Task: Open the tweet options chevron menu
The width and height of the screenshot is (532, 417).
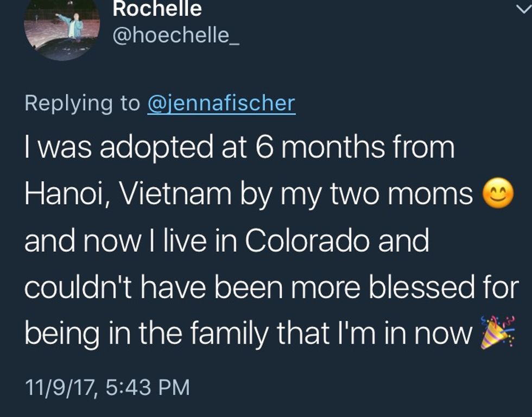Action: click(523, 10)
